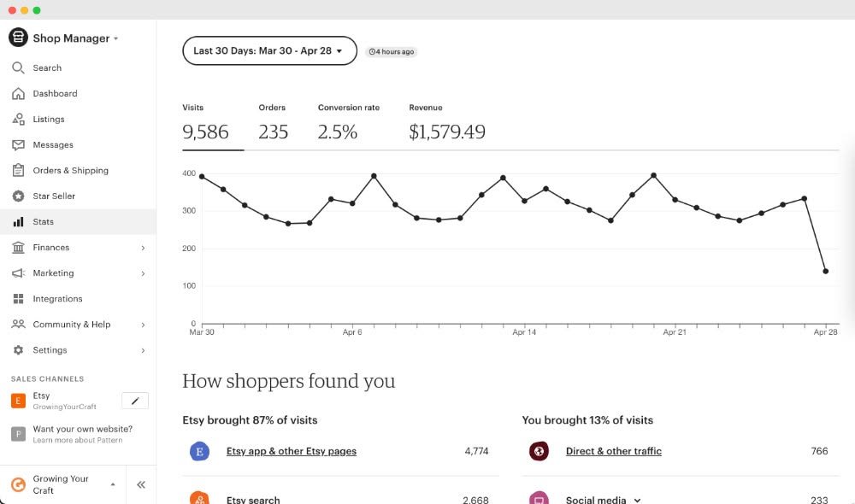Screen dimensions: 855x504
Task: Click the orange Etsy search icon
Action: (199, 498)
